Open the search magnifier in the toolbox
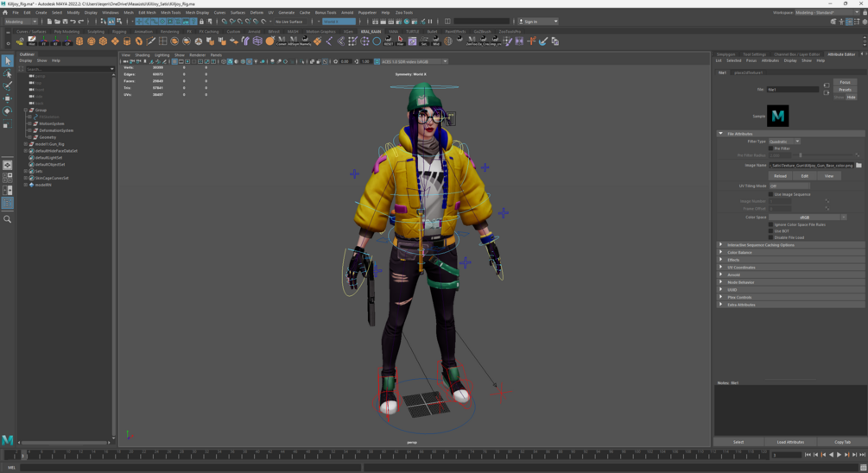 point(7,219)
